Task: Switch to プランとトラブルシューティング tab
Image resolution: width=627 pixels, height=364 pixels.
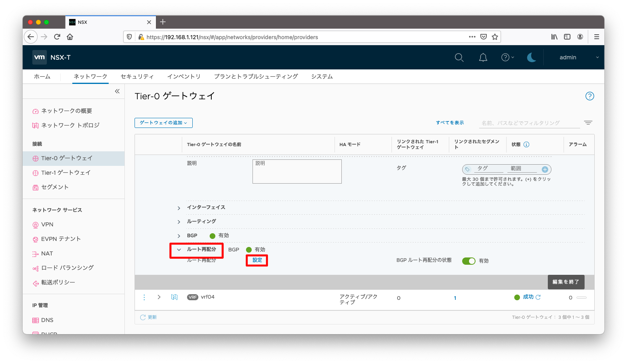Action: tap(256, 77)
